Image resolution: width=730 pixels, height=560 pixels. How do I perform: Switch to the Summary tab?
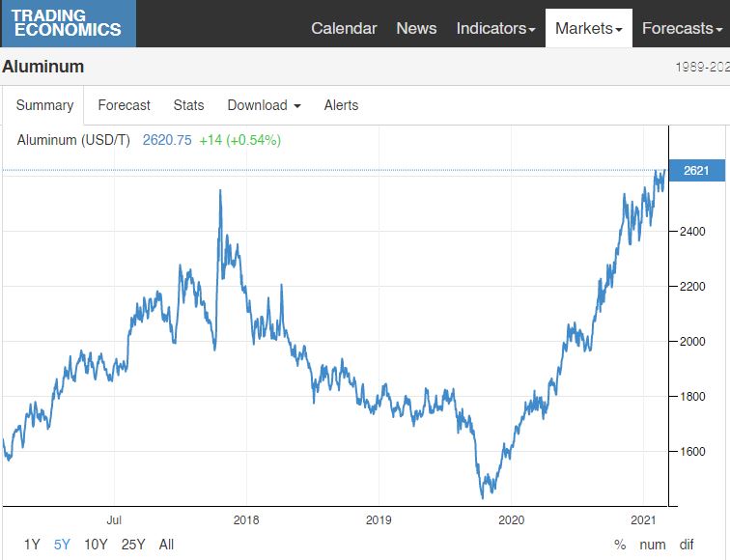(44, 105)
